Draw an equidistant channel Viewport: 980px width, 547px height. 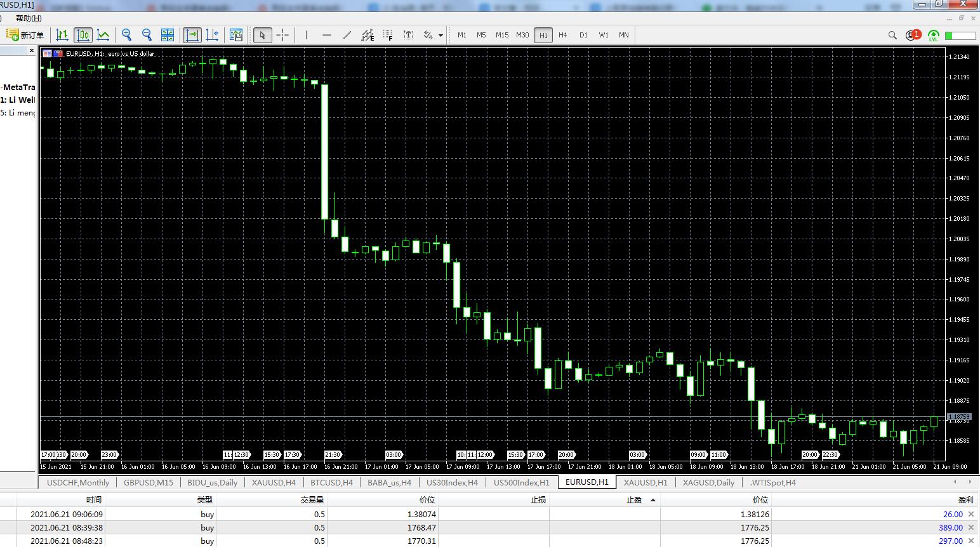coord(367,35)
